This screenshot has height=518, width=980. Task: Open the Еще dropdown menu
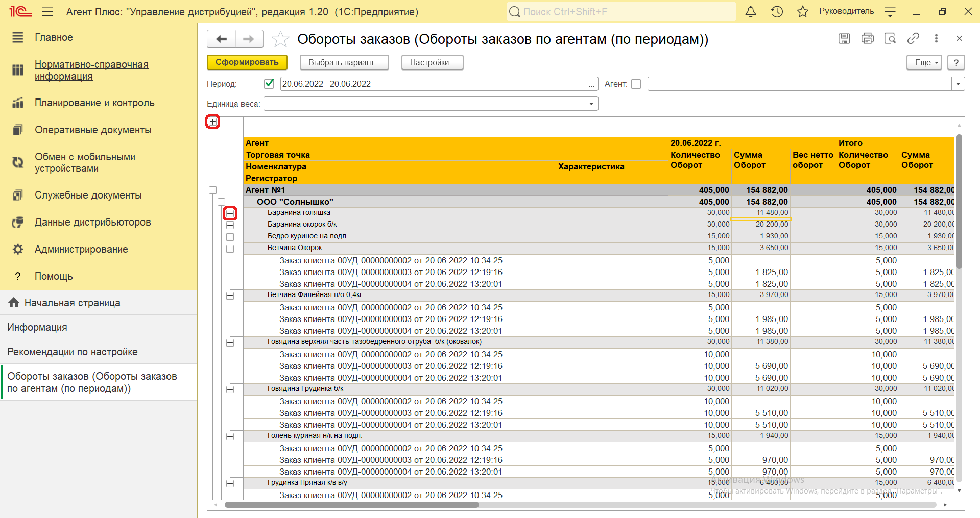point(924,62)
